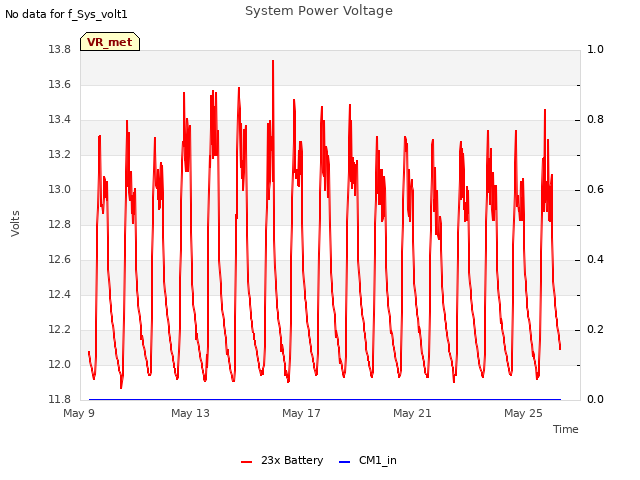This screenshot has width=640, height=480.
Task: Click the Volts axis label
Action: (15, 224)
